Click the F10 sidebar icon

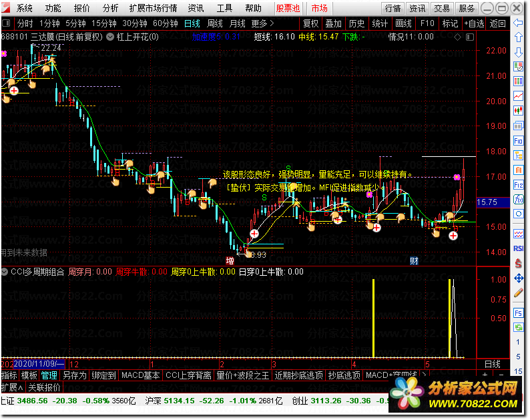pos(518,141)
